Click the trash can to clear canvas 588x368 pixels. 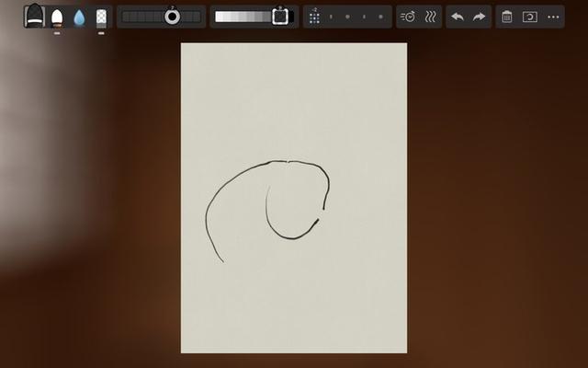click(x=507, y=17)
